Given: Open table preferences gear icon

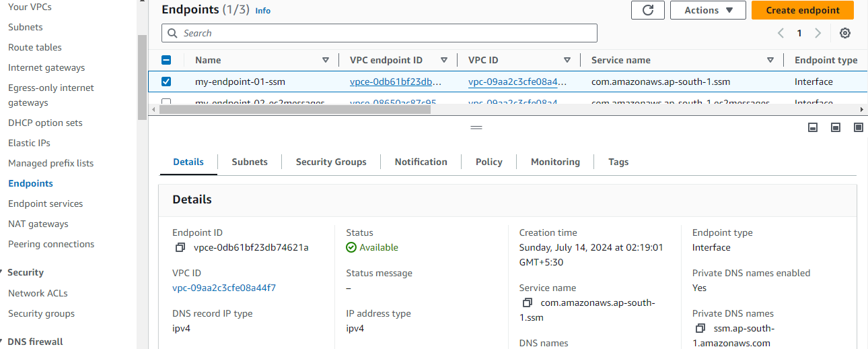Looking at the screenshot, I should [845, 33].
